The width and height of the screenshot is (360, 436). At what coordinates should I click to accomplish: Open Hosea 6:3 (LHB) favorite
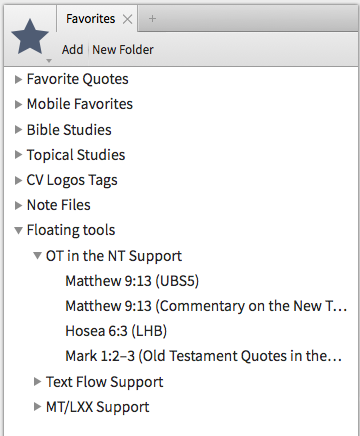click(116, 331)
